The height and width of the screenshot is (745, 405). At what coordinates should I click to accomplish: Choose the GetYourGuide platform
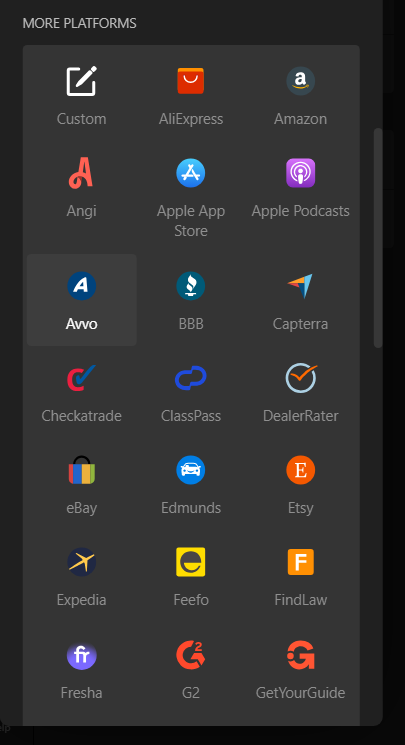point(300,669)
